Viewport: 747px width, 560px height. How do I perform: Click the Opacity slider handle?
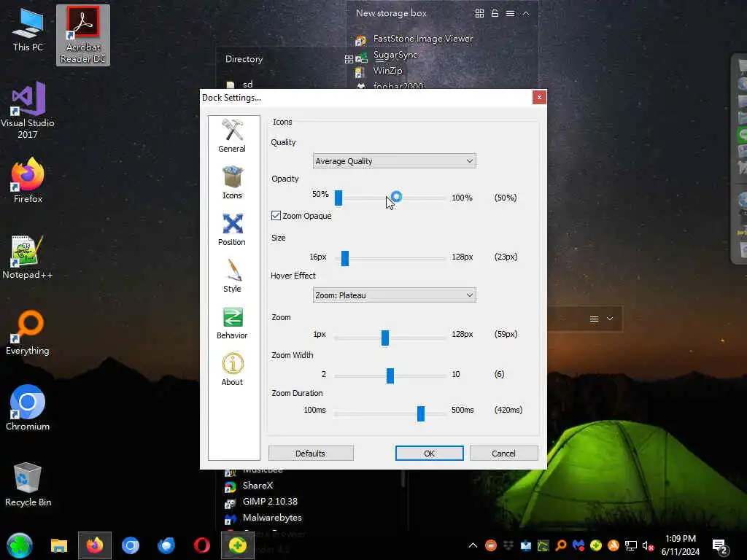click(x=338, y=198)
